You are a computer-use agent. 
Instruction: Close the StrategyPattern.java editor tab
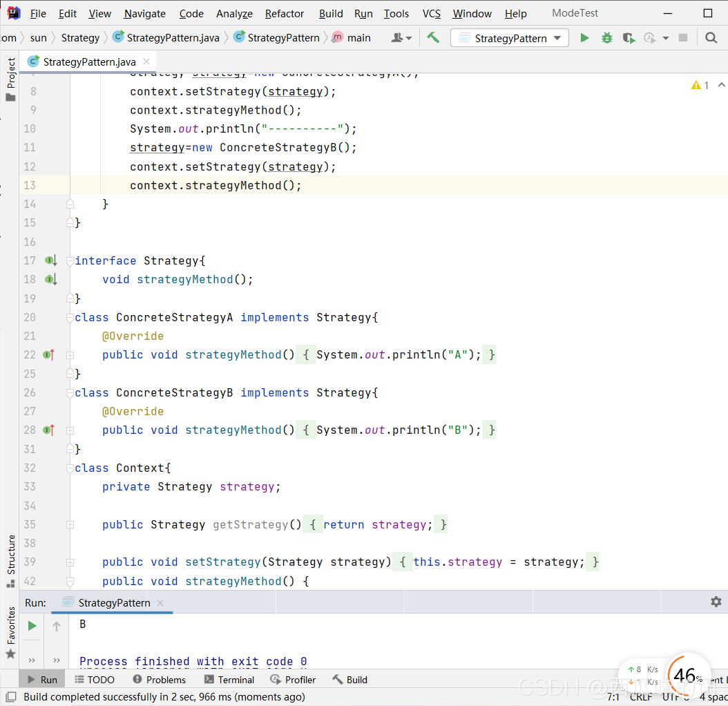146,61
